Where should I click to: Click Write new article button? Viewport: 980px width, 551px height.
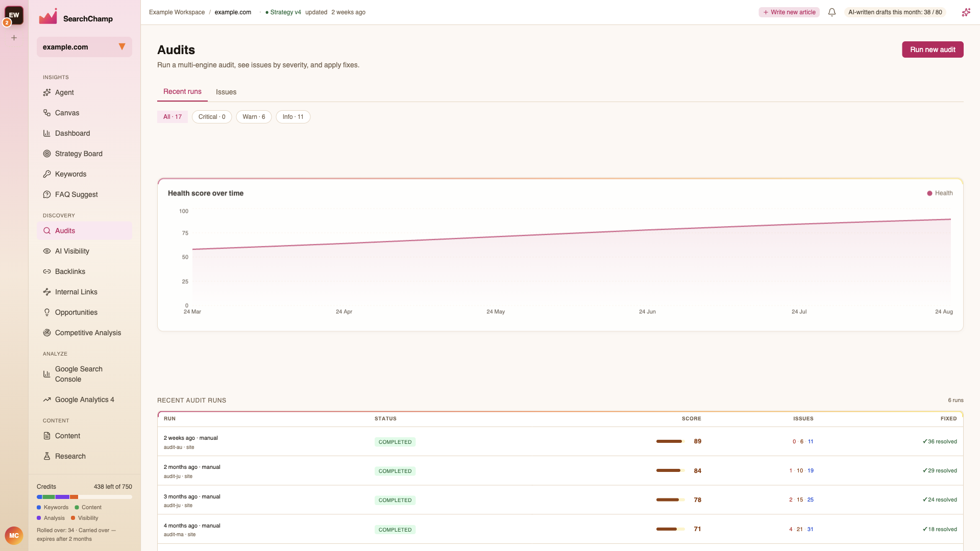(789, 12)
